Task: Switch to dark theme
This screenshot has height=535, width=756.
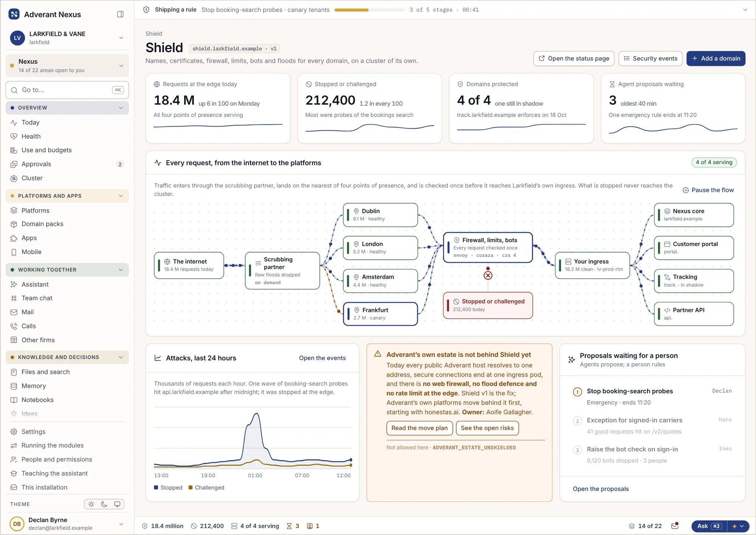Action: click(104, 504)
